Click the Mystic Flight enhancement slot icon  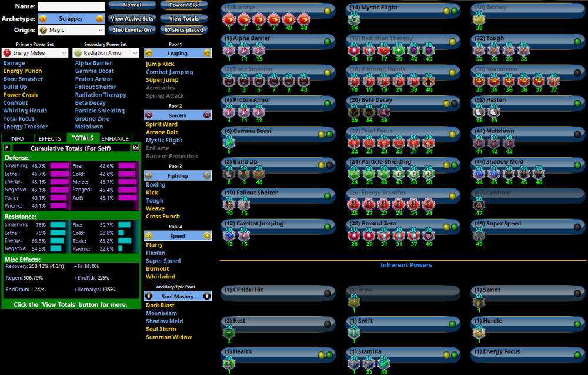click(353, 19)
